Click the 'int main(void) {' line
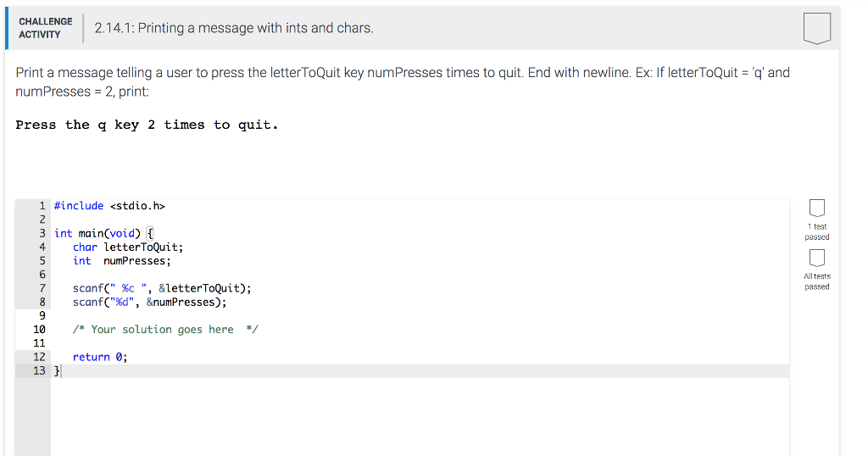The width and height of the screenshot is (868, 456). [103, 234]
